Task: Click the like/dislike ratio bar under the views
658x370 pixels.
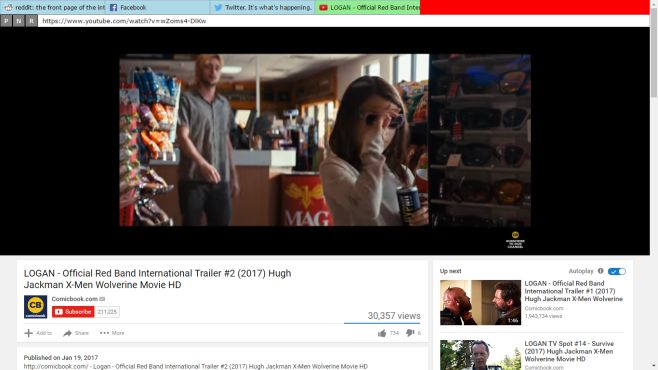Action: (x=382, y=323)
